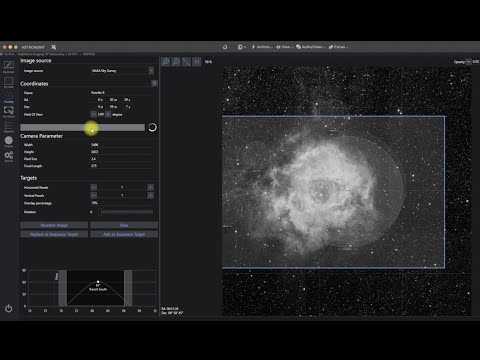Click the Dec arcminutes field
Screen dimensions: 480x360
click(x=112, y=107)
